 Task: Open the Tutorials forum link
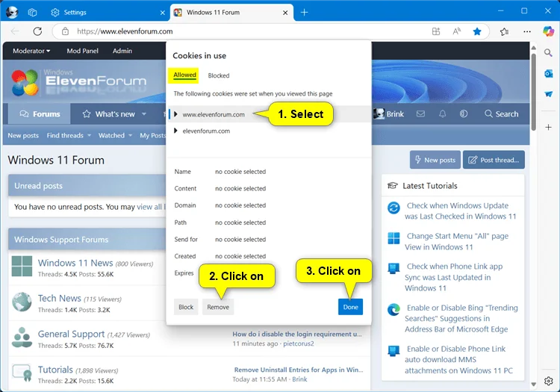pyautogui.click(x=55, y=370)
